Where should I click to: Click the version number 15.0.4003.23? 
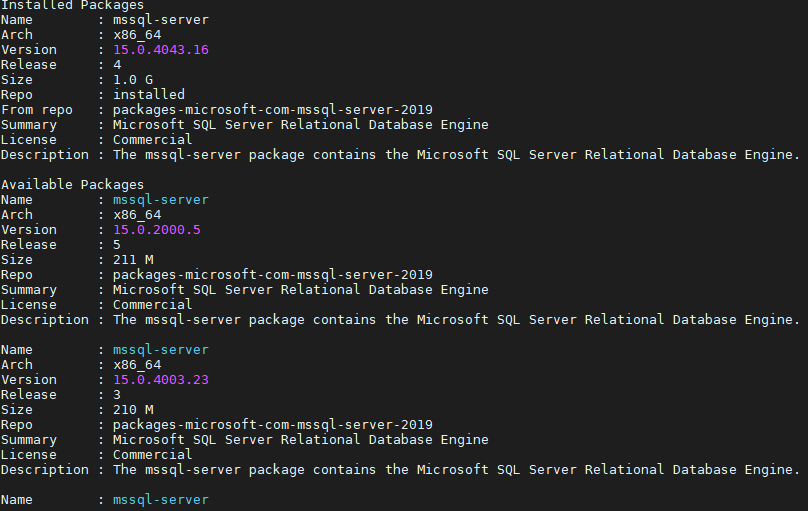pyautogui.click(x=160, y=380)
